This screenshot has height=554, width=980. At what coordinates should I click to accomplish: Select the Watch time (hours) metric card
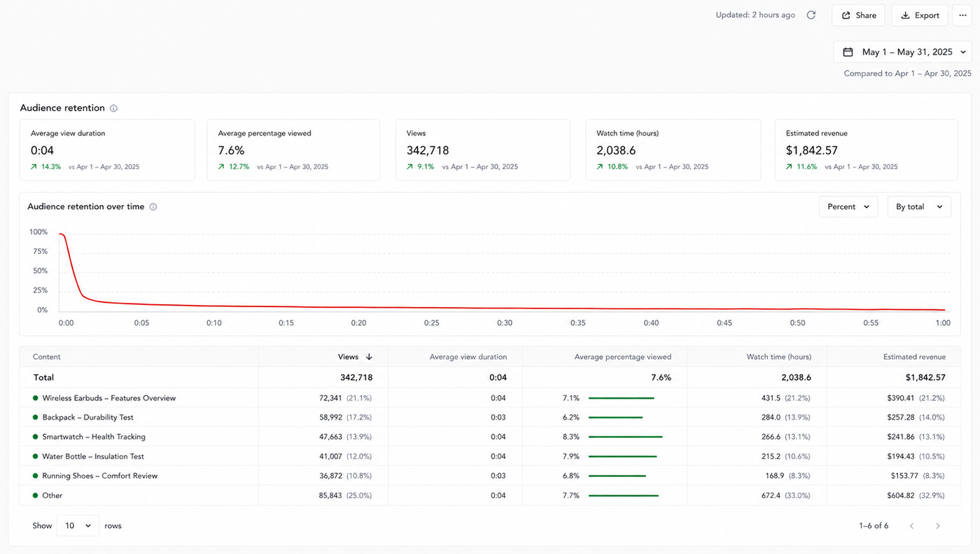pos(673,150)
